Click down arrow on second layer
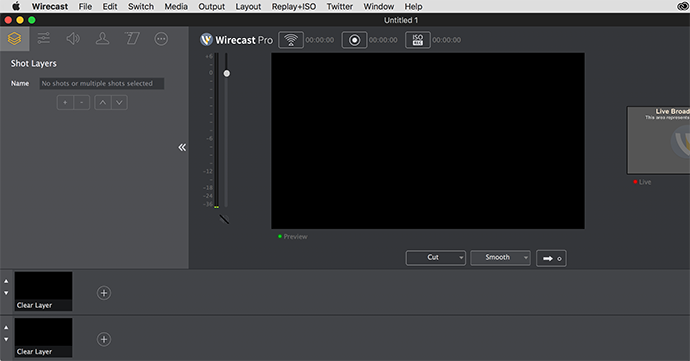Screen dimensions: 690x361 point(6,339)
